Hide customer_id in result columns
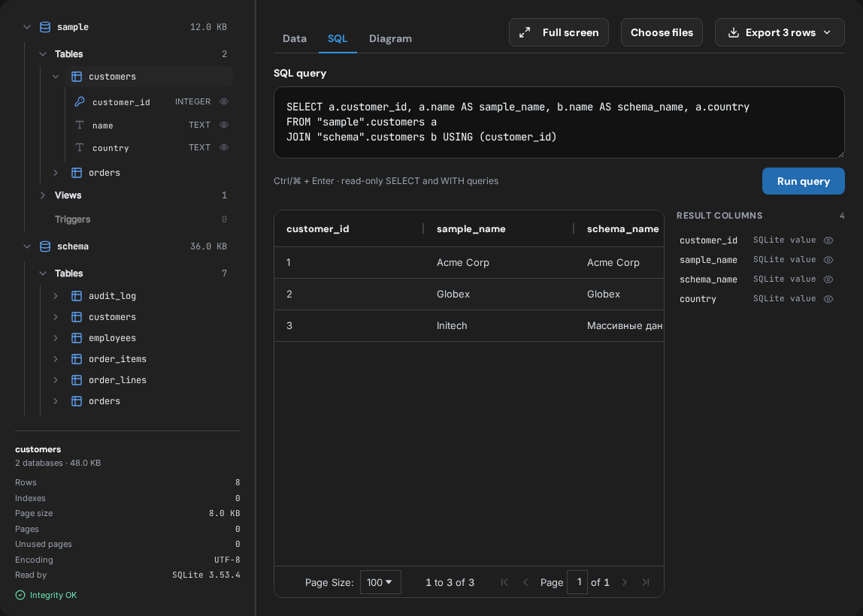Viewport: 863px width, 616px height. coord(828,240)
